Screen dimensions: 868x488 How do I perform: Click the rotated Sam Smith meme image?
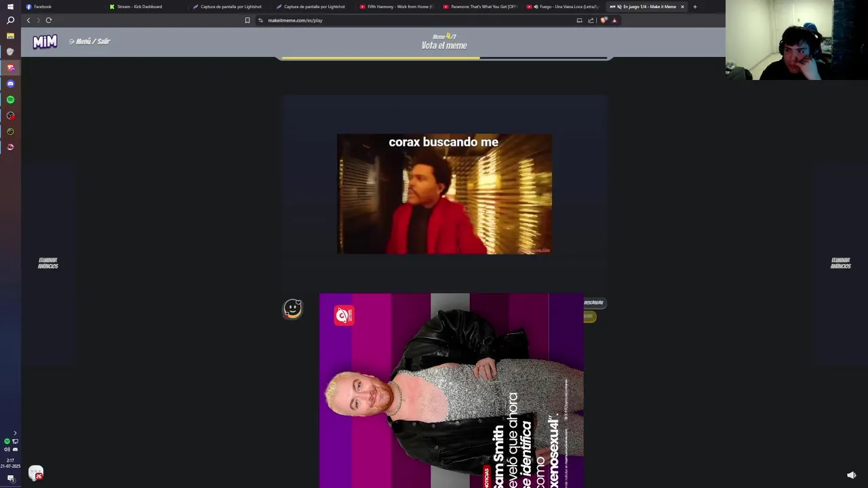(451, 390)
